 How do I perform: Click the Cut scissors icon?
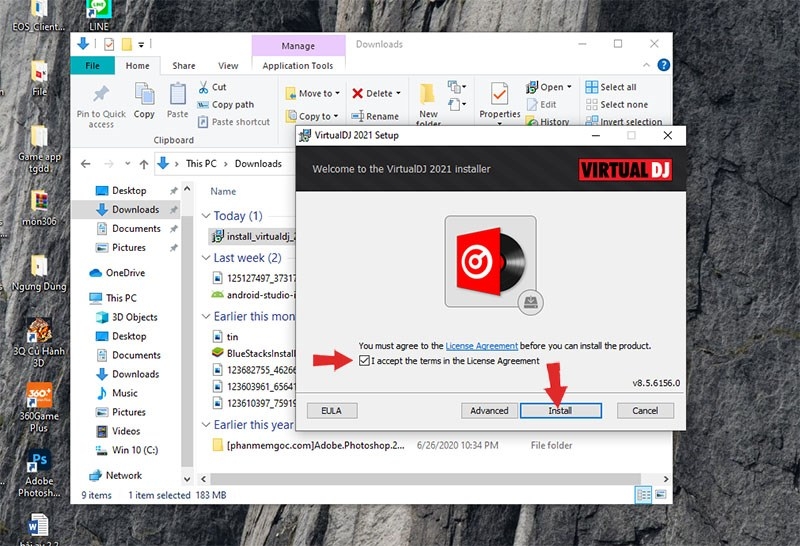click(x=203, y=87)
